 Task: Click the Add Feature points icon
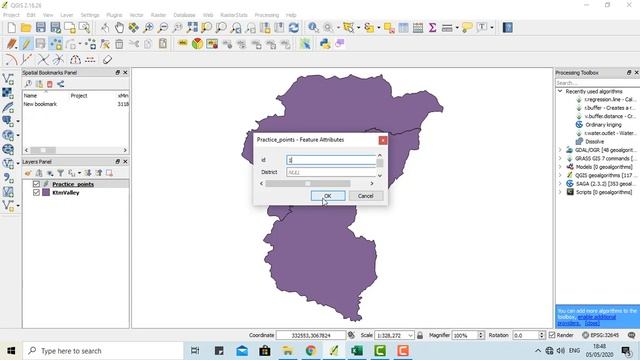[x=56, y=44]
